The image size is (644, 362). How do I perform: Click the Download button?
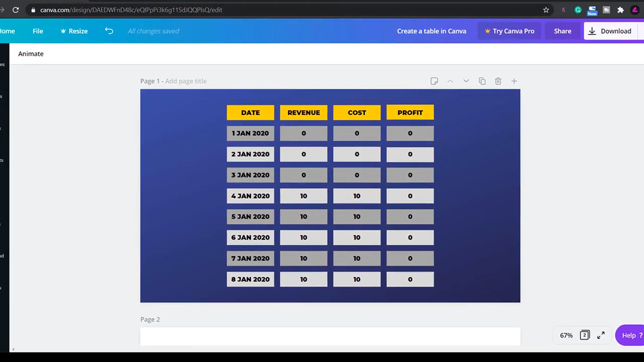click(x=610, y=31)
